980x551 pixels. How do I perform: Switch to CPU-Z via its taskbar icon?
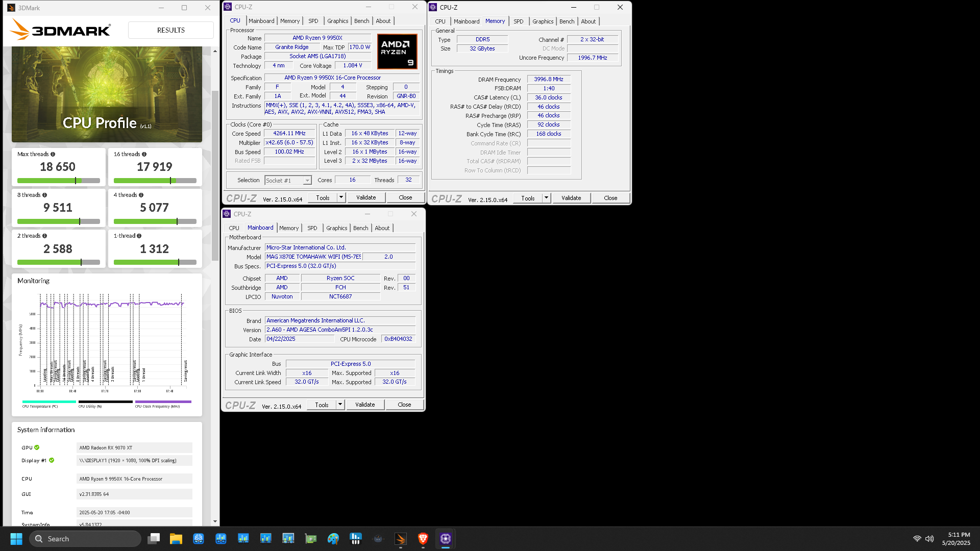pyautogui.click(x=446, y=539)
